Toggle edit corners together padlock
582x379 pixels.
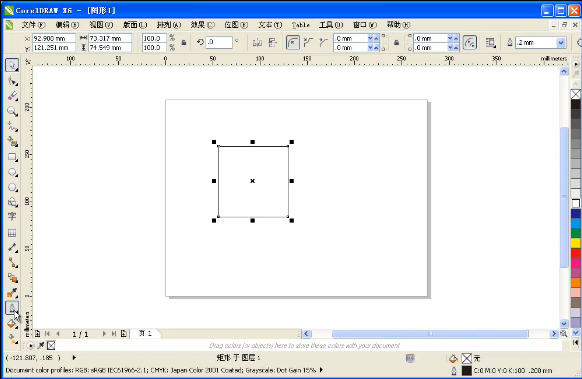(x=396, y=43)
